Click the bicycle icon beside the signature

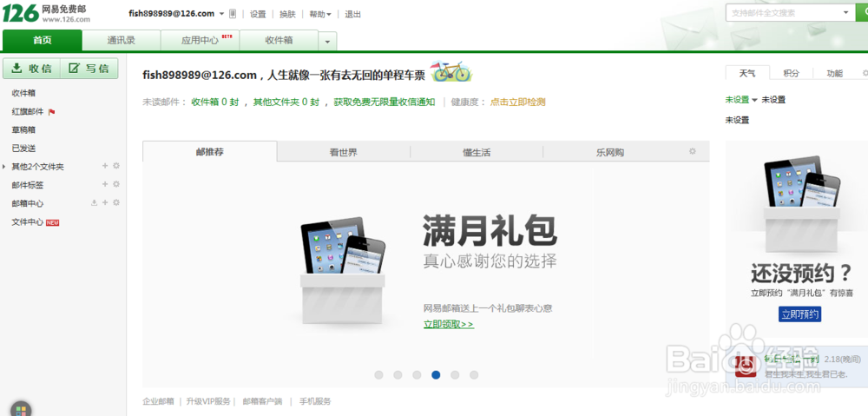450,71
